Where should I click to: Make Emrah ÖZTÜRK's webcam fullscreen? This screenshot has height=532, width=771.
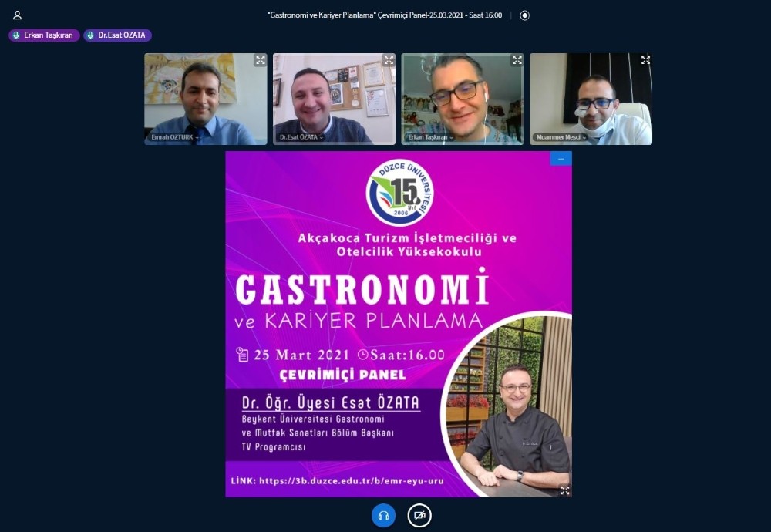pos(260,60)
